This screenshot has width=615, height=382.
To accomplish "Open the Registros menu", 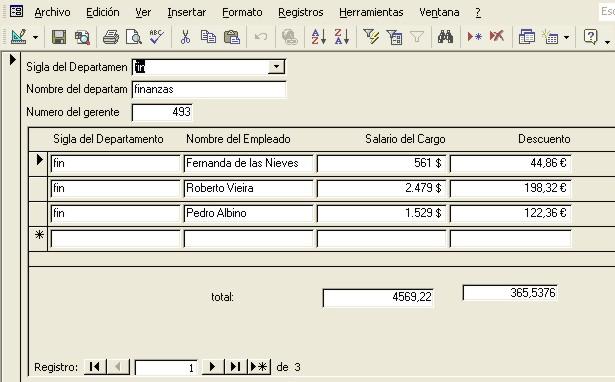I will [x=301, y=12].
